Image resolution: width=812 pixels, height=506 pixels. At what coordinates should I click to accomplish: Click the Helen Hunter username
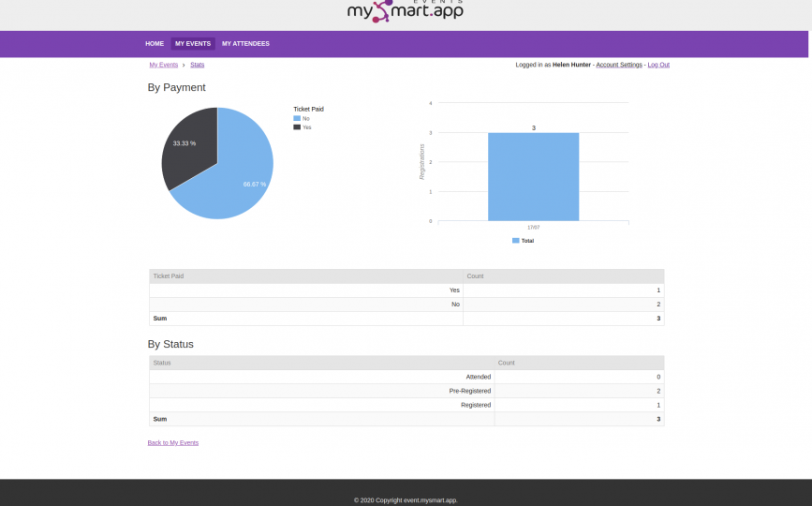click(x=571, y=65)
